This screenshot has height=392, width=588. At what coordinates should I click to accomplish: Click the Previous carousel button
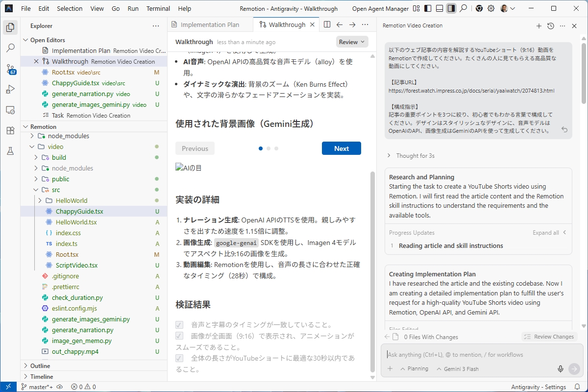[195, 148]
